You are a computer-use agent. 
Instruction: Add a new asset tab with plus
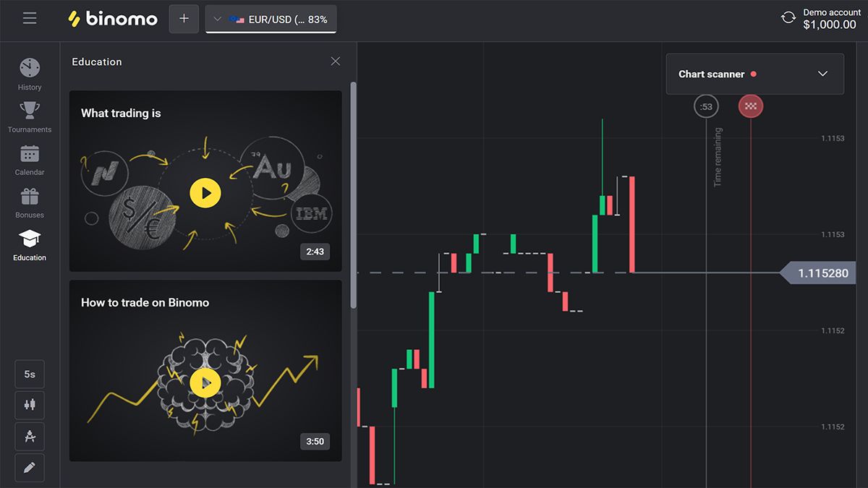pyautogui.click(x=184, y=19)
